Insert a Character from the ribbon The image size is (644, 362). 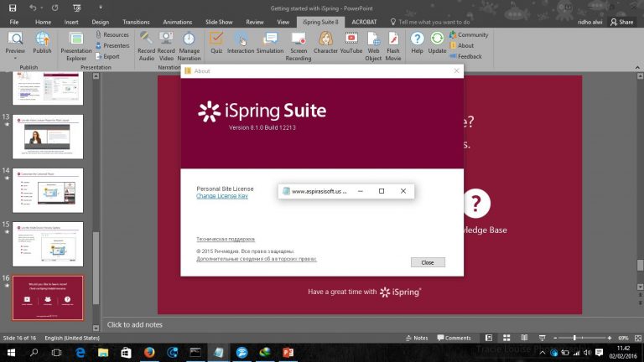325,43
